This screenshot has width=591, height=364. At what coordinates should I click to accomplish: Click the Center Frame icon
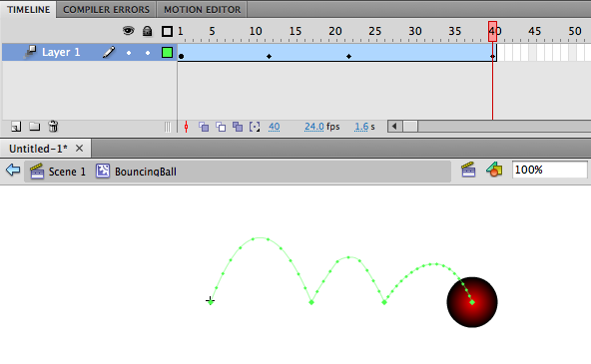point(187,127)
